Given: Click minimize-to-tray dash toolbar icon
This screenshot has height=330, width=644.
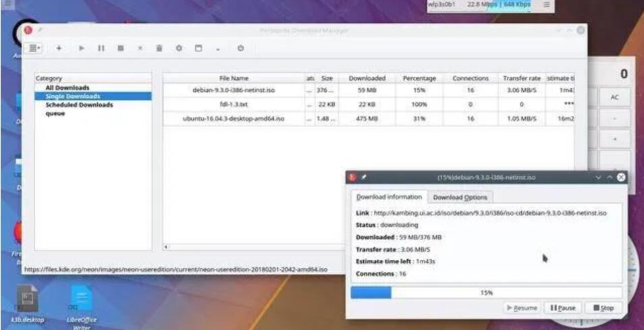Looking at the screenshot, I should tap(217, 49).
